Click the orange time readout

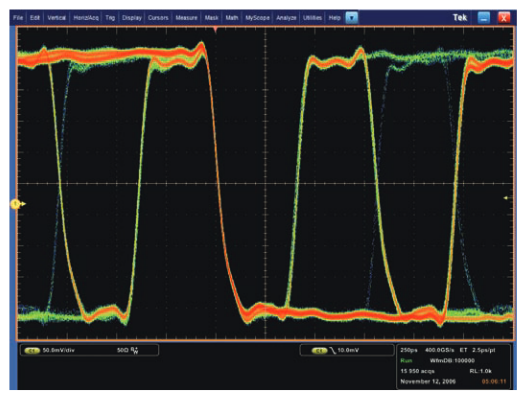(494, 382)
